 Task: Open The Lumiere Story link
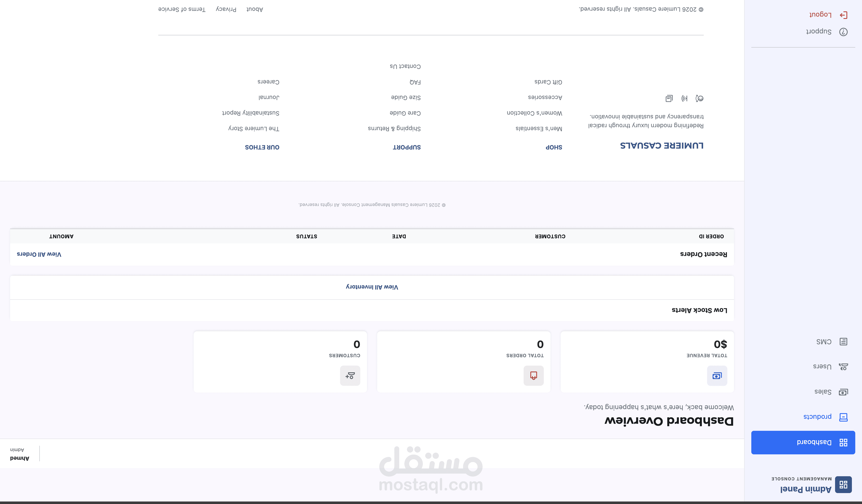(x=253, y=129)
